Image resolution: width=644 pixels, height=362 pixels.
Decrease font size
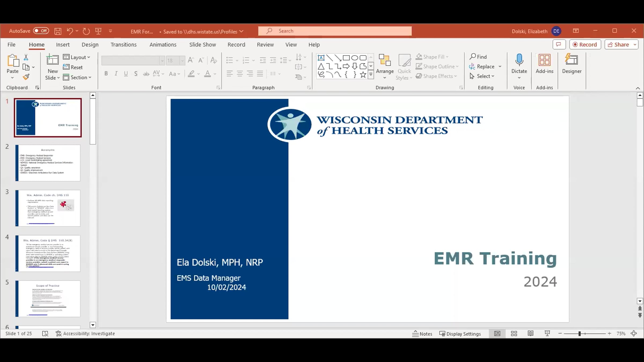pyautogui.click(x=201, y=60)
